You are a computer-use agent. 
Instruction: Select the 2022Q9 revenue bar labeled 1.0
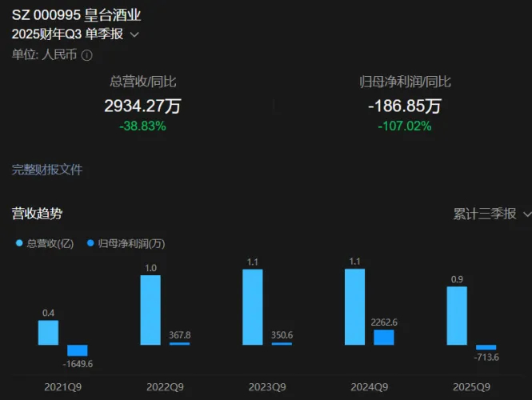click(150, 310)
